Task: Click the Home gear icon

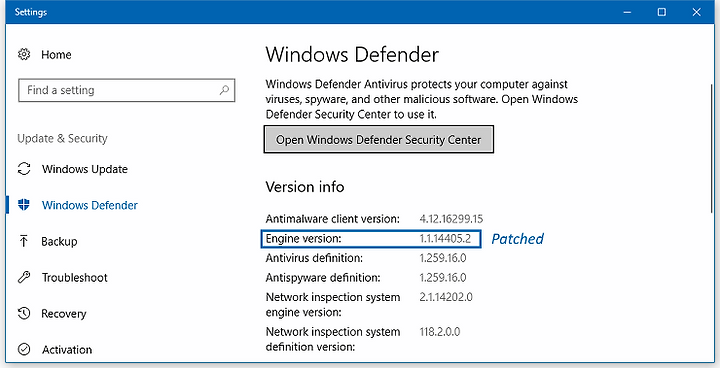Action: 24,55
